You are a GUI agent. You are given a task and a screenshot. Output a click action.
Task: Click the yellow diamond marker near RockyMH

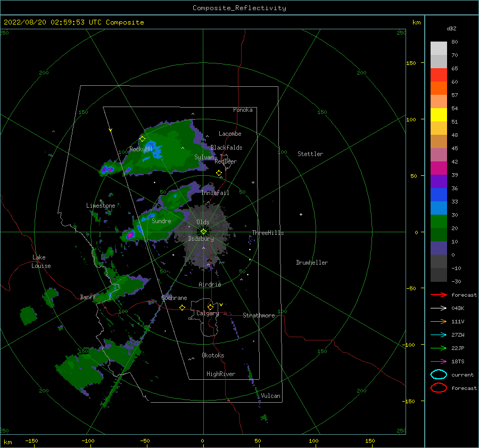tap(142, 139)
